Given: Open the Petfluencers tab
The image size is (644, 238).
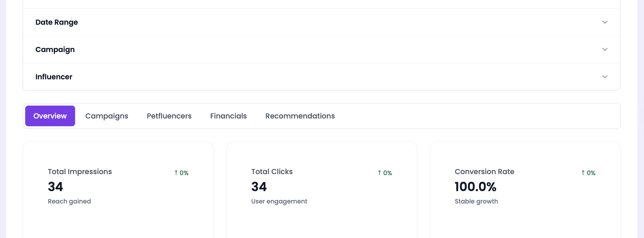Looking at the screenshot, I should (169, 116).
